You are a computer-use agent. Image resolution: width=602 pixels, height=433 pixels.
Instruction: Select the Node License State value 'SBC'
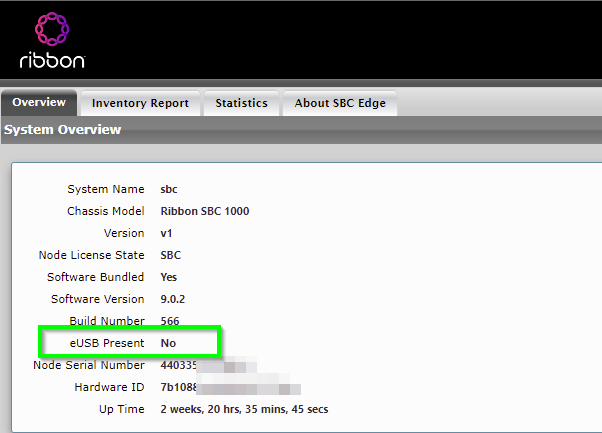tap(170, 255)
